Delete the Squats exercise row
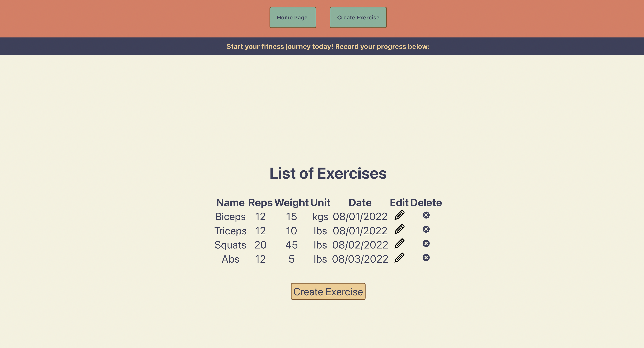The image size is (644, 348). (426, 243)
